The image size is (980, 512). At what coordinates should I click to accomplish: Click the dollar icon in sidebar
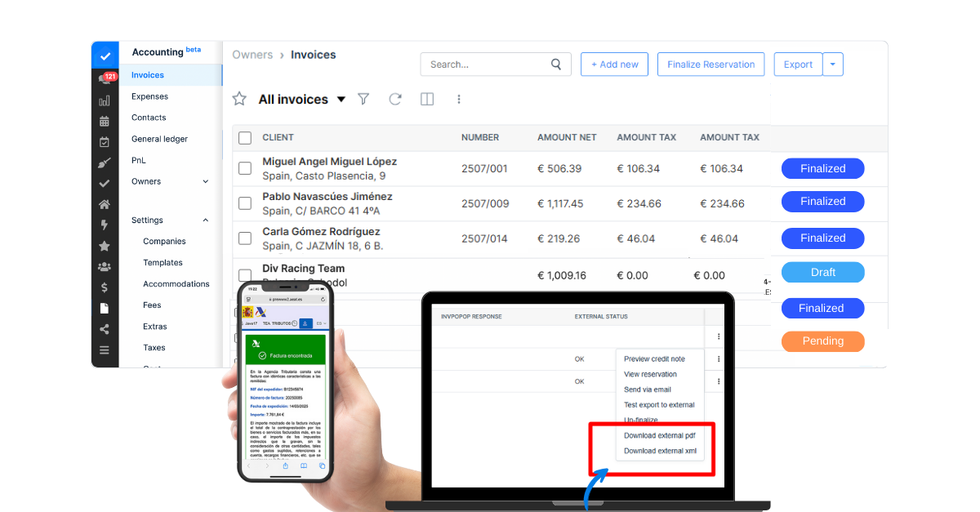tap(105, 287)
